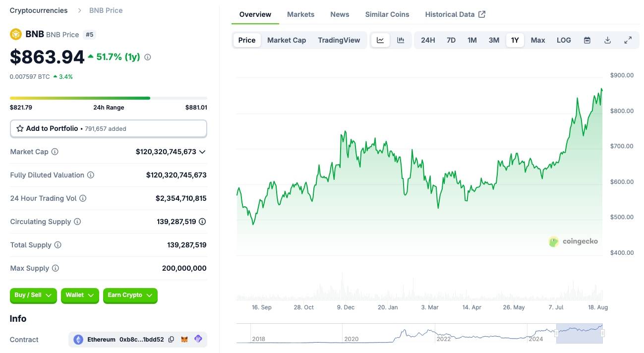Download chart data icon

[x=607, y=40]
